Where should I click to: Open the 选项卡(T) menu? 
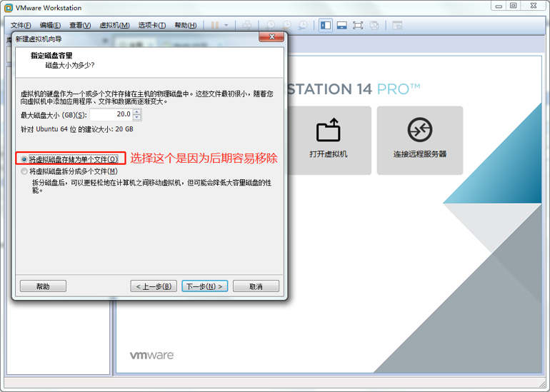152,25
